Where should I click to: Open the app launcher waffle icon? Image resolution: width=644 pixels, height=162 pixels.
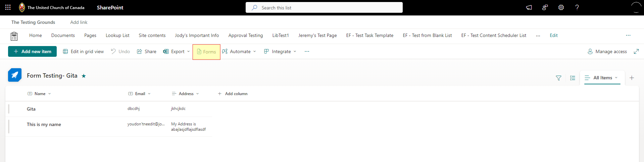click(8, 7)
